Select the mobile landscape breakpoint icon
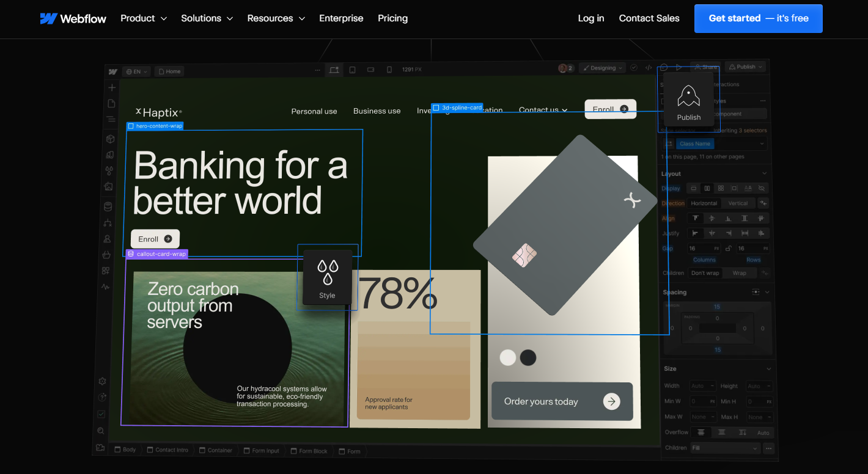The height and width of the screenshot is (474, 868). point(370,70)
